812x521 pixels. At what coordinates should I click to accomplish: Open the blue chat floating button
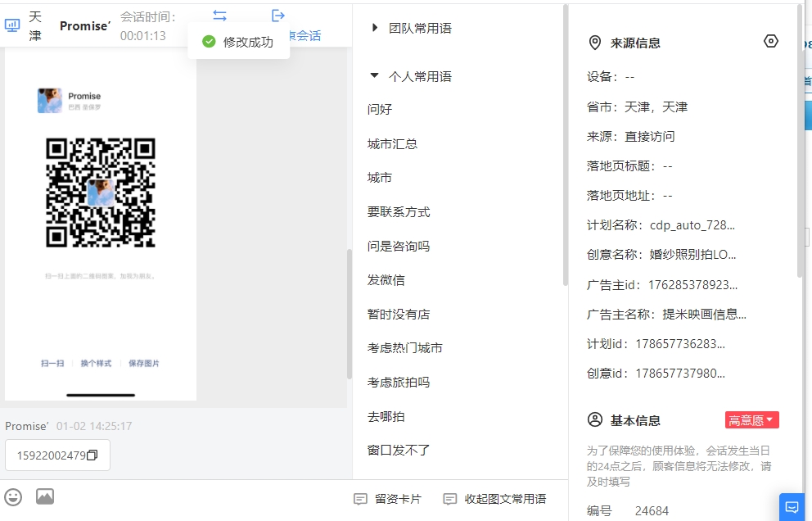pyautogui.click(x=792, y=506)
